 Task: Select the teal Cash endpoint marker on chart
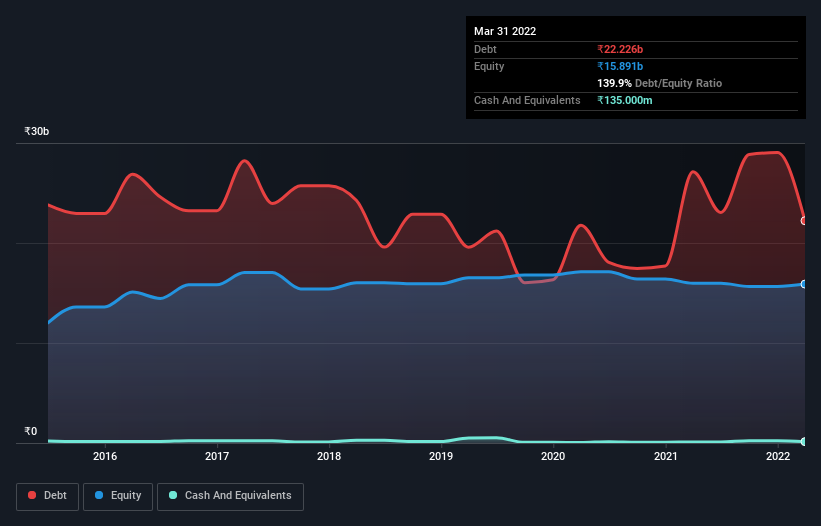click(x=804, y=442)
